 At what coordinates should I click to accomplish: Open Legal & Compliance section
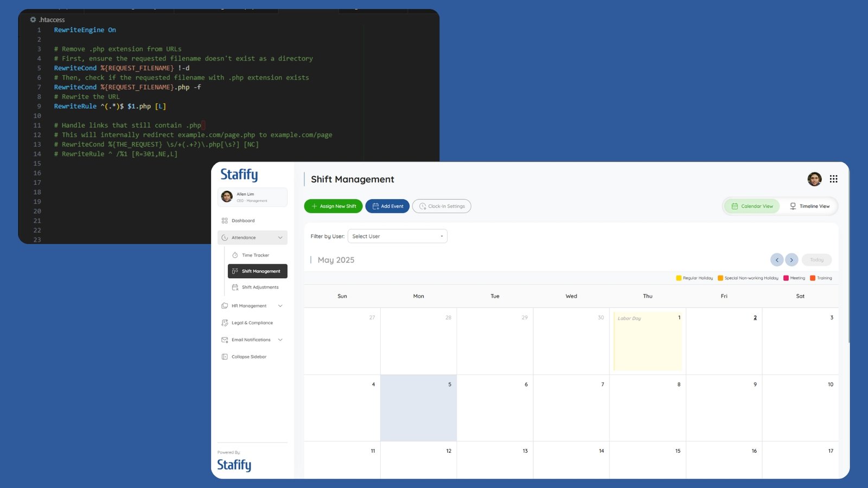click(252, 323)
